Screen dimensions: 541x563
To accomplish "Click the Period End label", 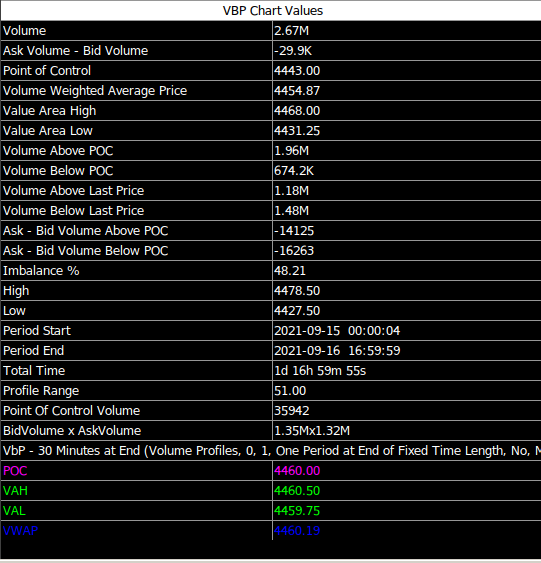I will point(34,351).
